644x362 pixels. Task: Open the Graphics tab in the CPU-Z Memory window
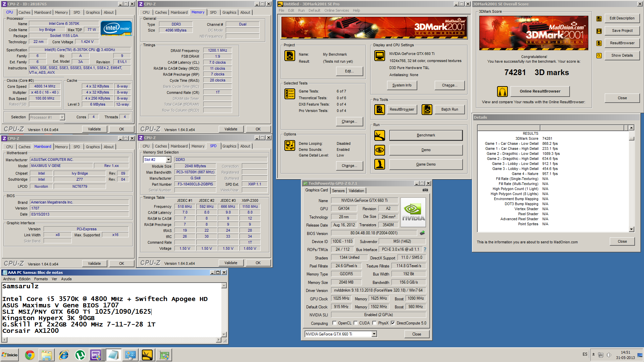pyautogui.click(x=229, y=12)
